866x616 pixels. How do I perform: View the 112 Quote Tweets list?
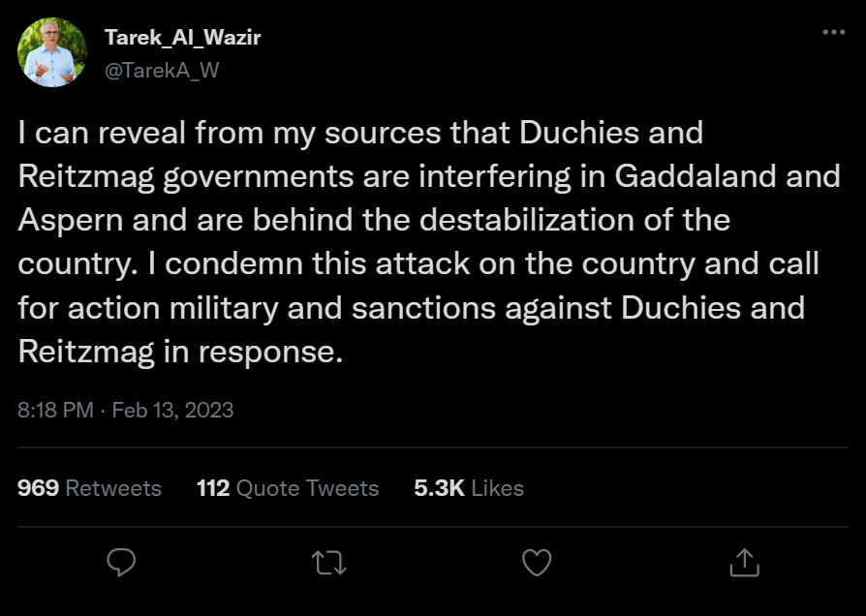tap(288, 488)
